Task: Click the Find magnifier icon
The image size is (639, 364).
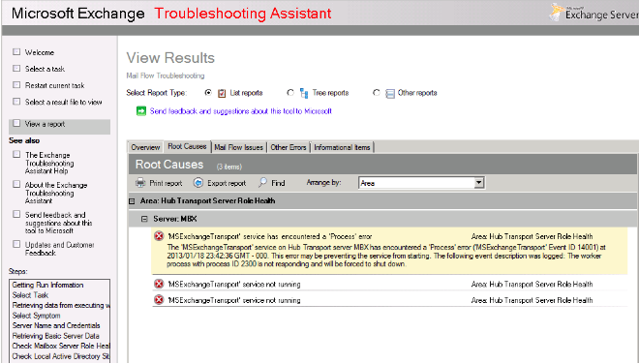Action: (x=262, y=182)
